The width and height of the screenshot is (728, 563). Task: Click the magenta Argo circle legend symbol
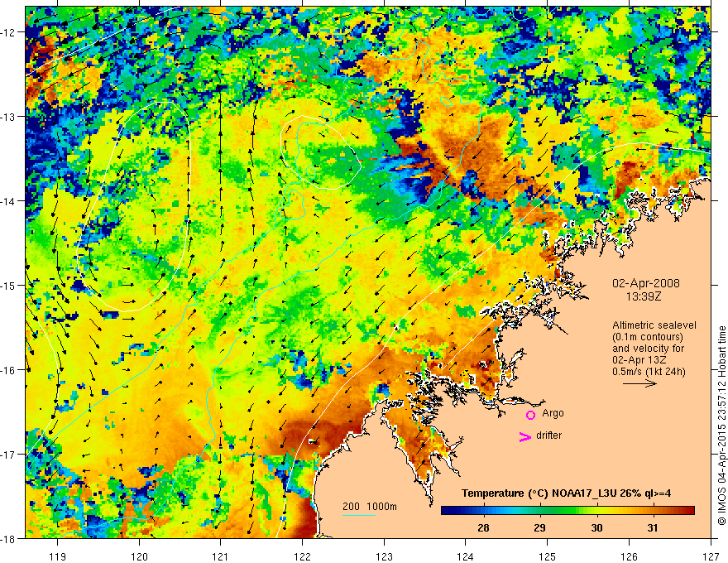(x=530, y=415)
